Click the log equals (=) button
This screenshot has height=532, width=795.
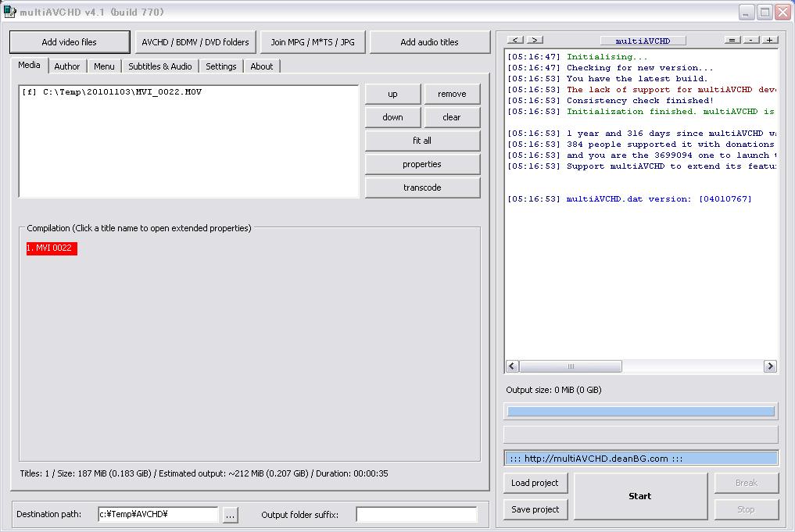coord(732,40)
